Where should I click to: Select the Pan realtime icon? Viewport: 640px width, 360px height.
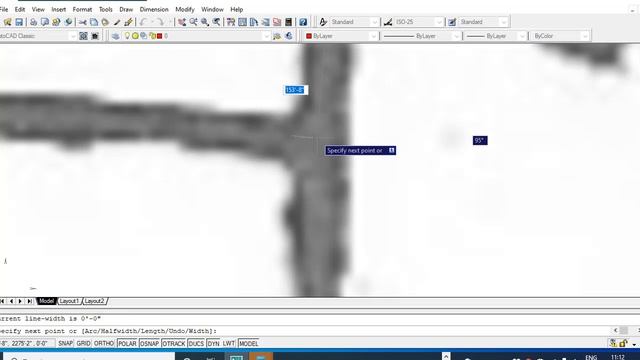[x=182, y=22]
